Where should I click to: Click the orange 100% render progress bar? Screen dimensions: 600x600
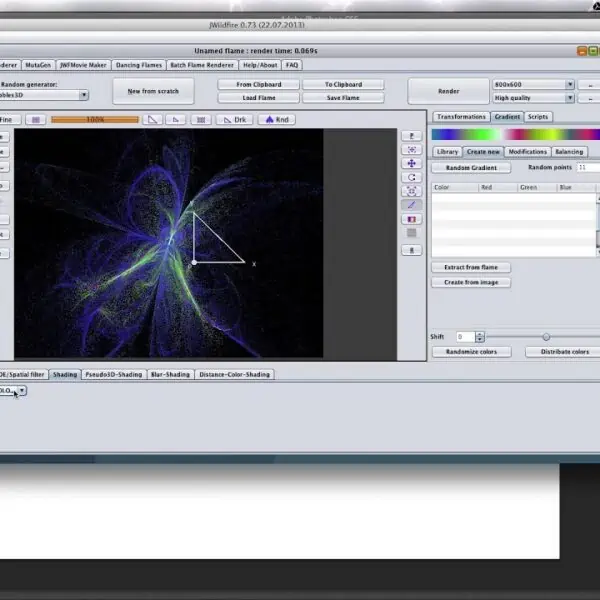point(95,120)
